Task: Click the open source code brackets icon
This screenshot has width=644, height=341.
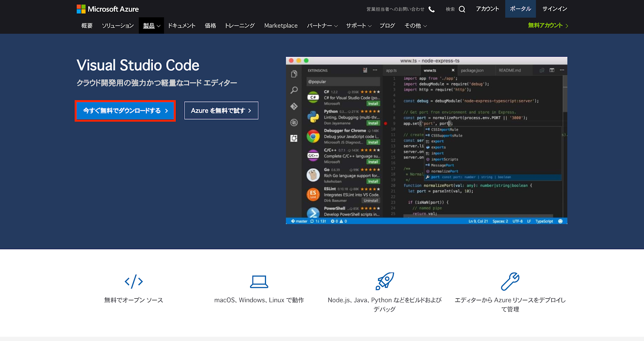Action: click(x=134, y=281)
